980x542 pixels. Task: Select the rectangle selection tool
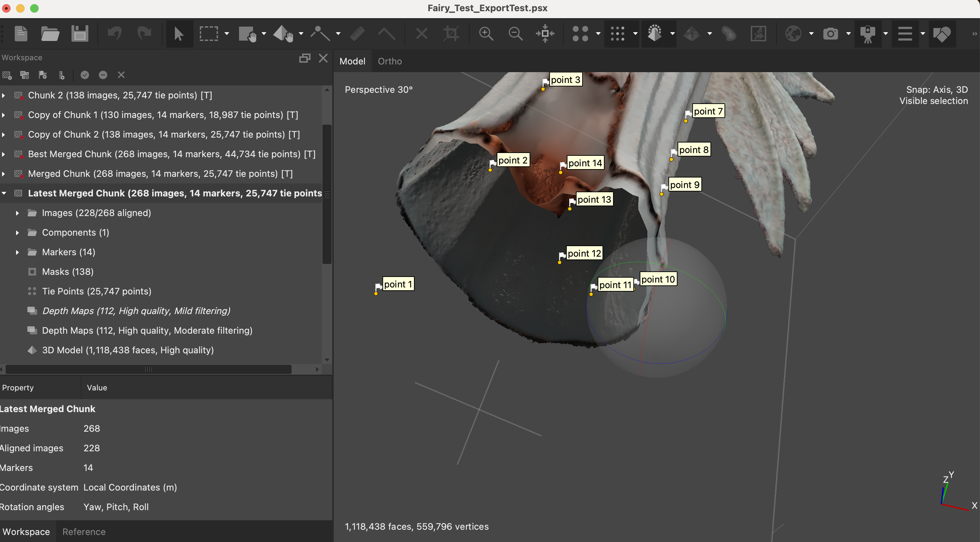tap(209, 34)
